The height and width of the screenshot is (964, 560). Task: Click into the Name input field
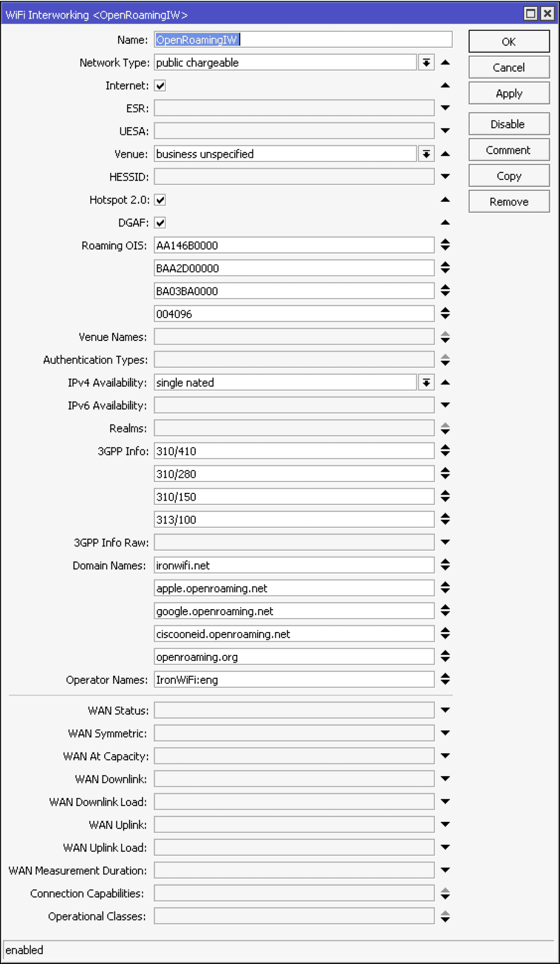pos(303,40)
